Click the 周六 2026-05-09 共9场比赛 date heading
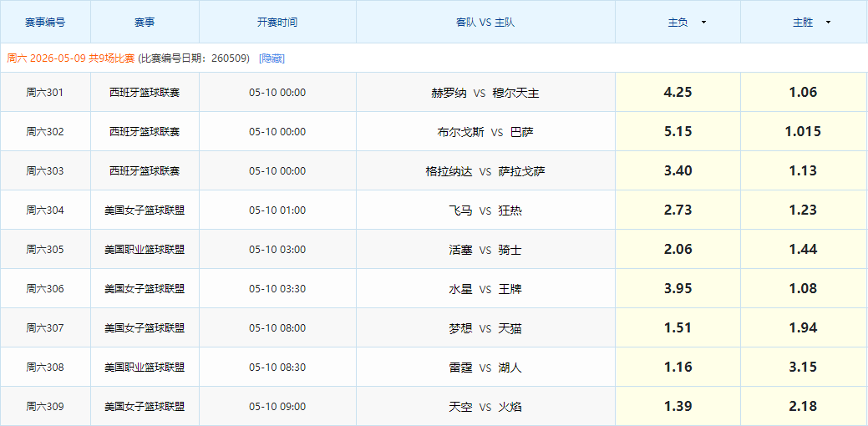The width and height of the screenshot is (868, 426). (x=71, y=58)
